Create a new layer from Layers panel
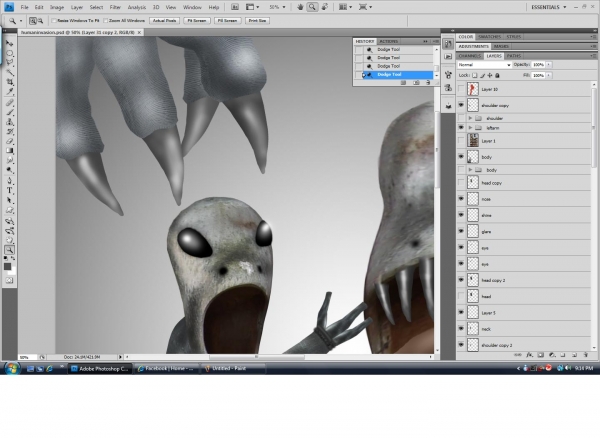The image size is (600, 438). (574, 355)
